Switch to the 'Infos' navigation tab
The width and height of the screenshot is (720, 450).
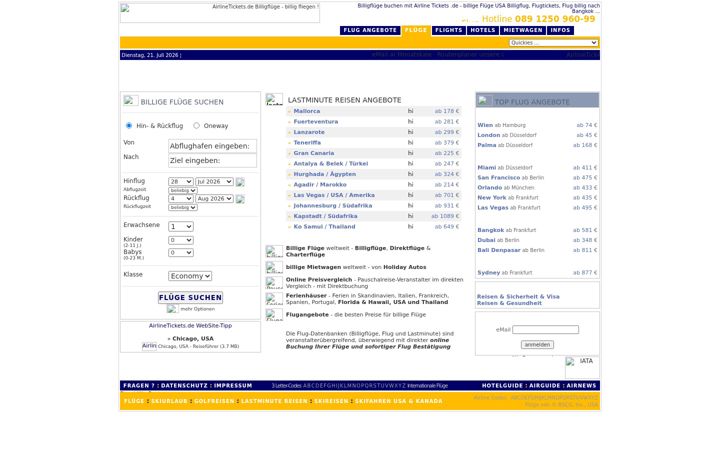pyautogui.click(x=560, y=30)
